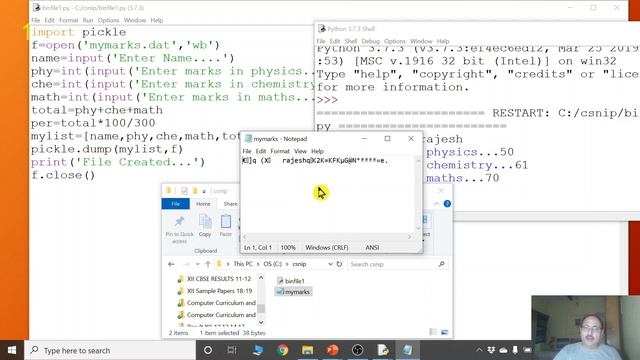
Task: Open Edit menu in Notepad
Action: [x=261, y=151]
